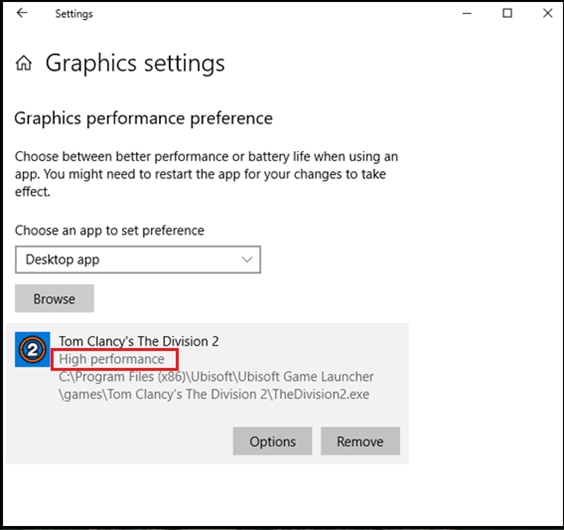Screen dimensions: 564x530
Task: Go back using the Settings back arrow
Action: point(22,13)
